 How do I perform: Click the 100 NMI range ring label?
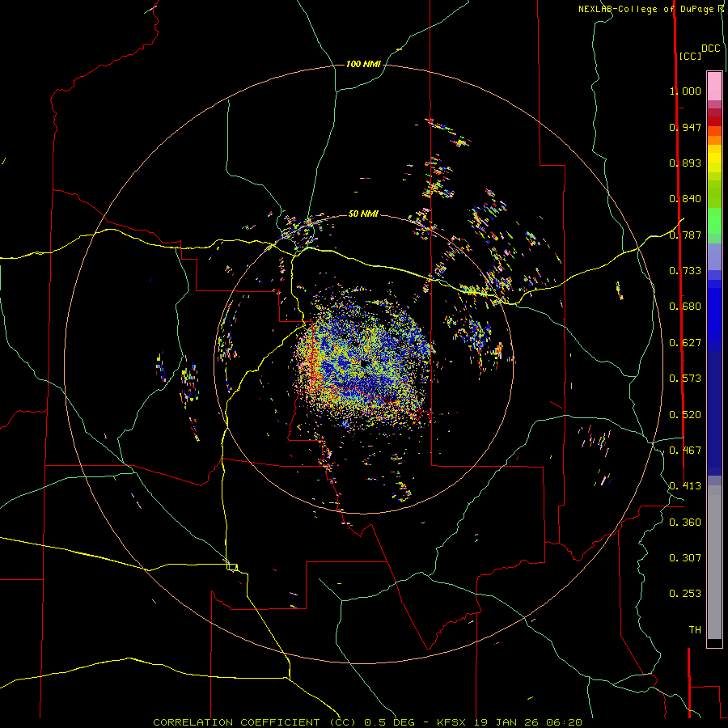(363, 64)
